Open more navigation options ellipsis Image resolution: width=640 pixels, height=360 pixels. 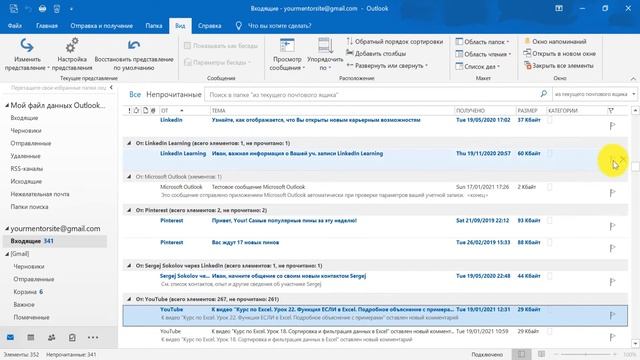pyautogui.click(x=93, y=337)
